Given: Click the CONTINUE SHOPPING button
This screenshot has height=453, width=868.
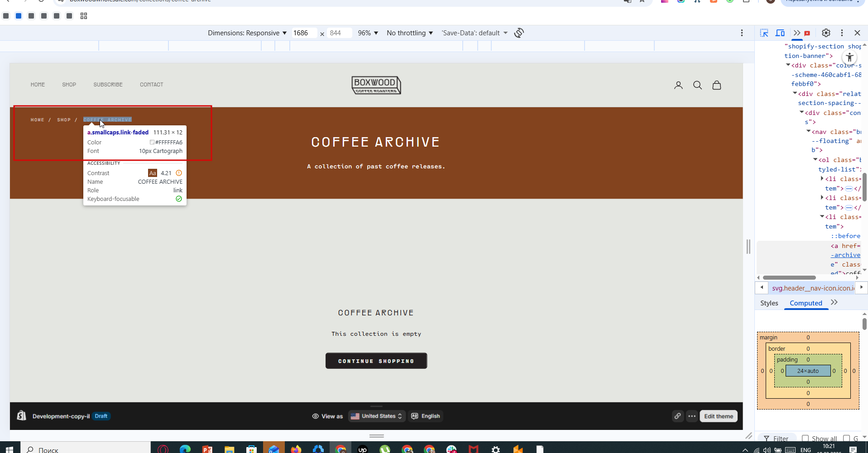Looking at the screenshot, I should [x=376, y=361].
